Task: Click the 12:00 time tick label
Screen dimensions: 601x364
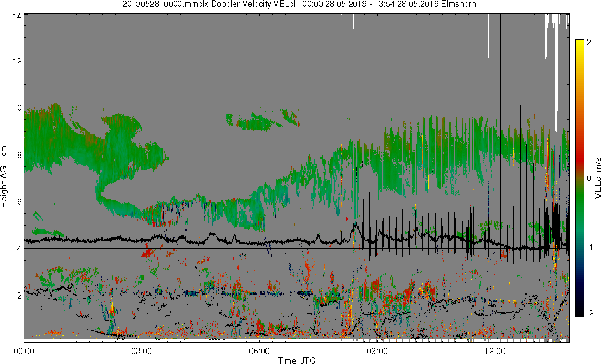Action: coord(495,351)
